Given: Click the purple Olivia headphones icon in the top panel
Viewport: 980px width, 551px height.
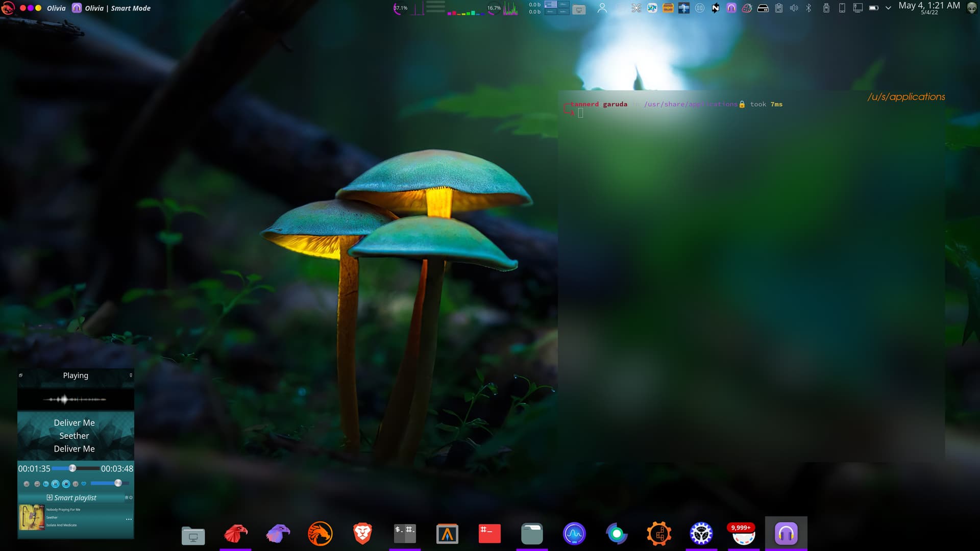Looking at the screenshot, I should pyautogui.click(x=77, y=8).
